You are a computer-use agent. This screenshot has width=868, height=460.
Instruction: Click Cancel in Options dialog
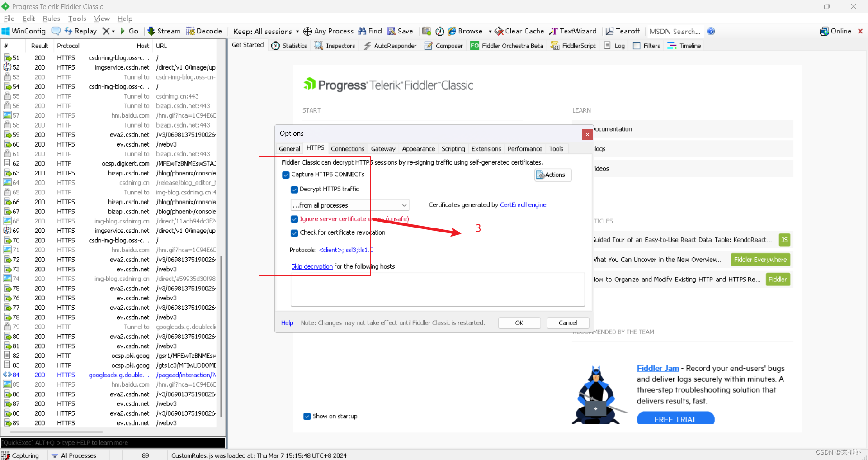point(567,323)
